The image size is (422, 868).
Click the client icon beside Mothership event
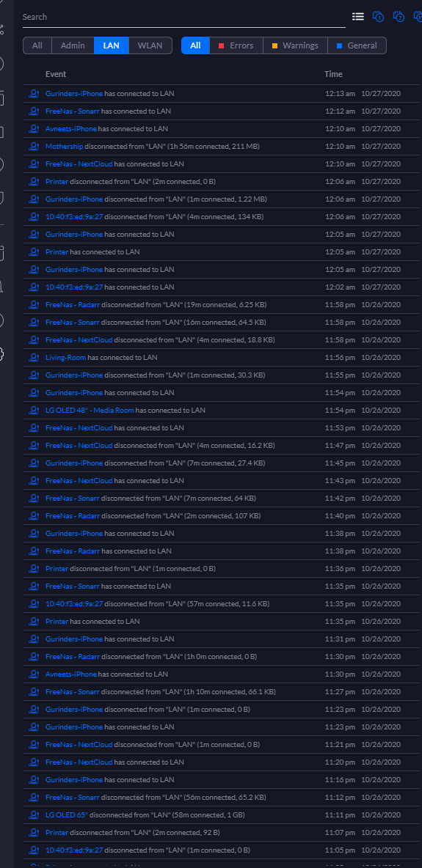(x=34, y=147)
